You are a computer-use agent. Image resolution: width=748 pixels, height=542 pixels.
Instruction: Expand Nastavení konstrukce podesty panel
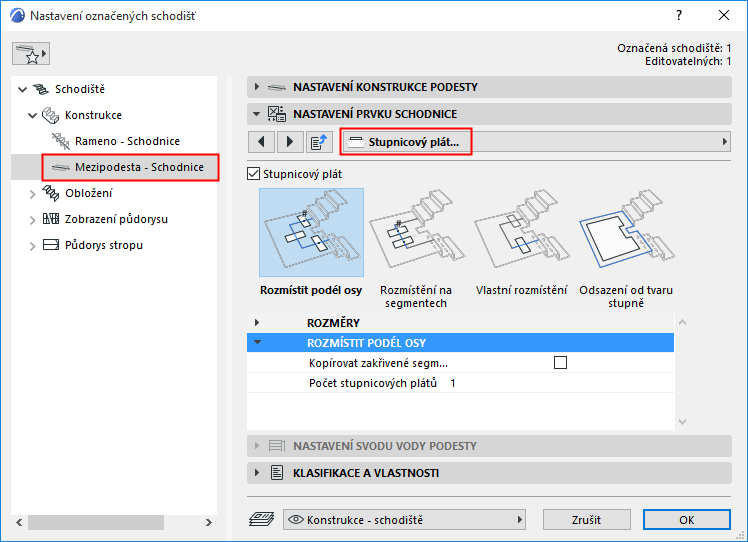(x=257, y=87)
